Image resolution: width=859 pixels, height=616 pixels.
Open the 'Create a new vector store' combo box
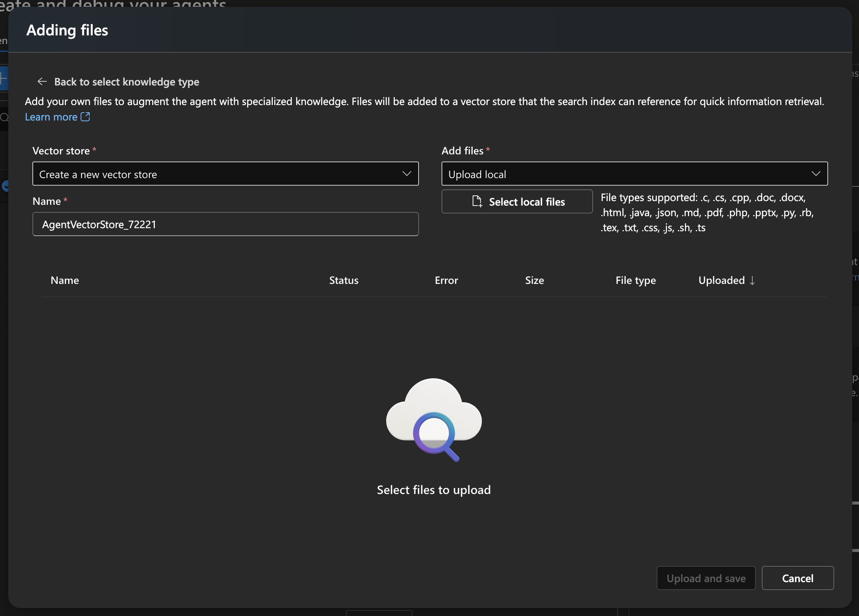point(225,174)
